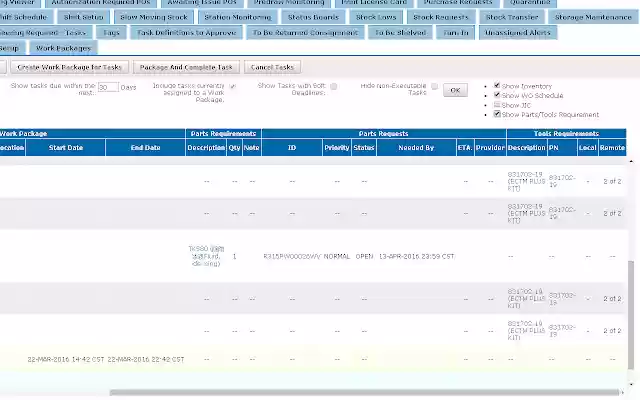Sort by the End Date column
The height and width of the screenshot is (400, 640).
(145, 148)
